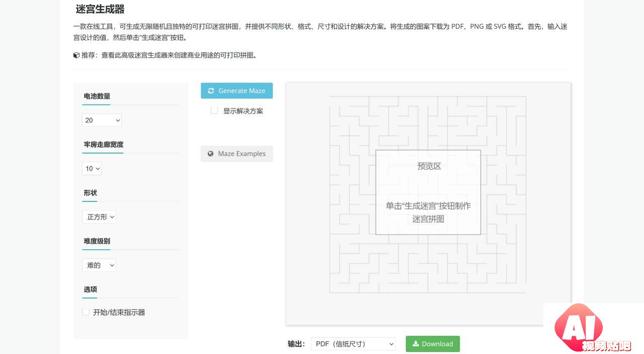The height and width of the screenshot is (354, 644).
Task: Click the 选项 section label
Action: (x=91, y=290)
